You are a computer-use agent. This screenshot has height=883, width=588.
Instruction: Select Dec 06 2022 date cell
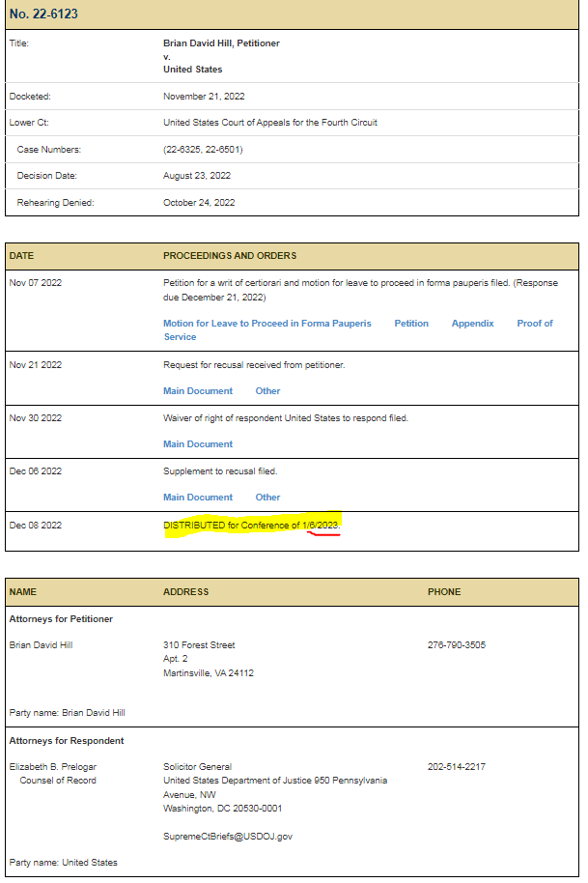36,470
